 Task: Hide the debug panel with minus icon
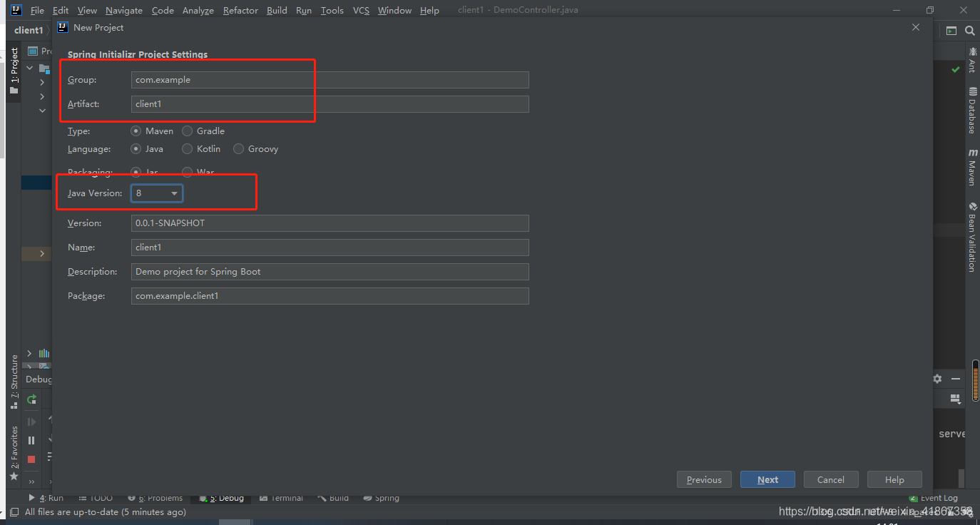tap(956, 379)
